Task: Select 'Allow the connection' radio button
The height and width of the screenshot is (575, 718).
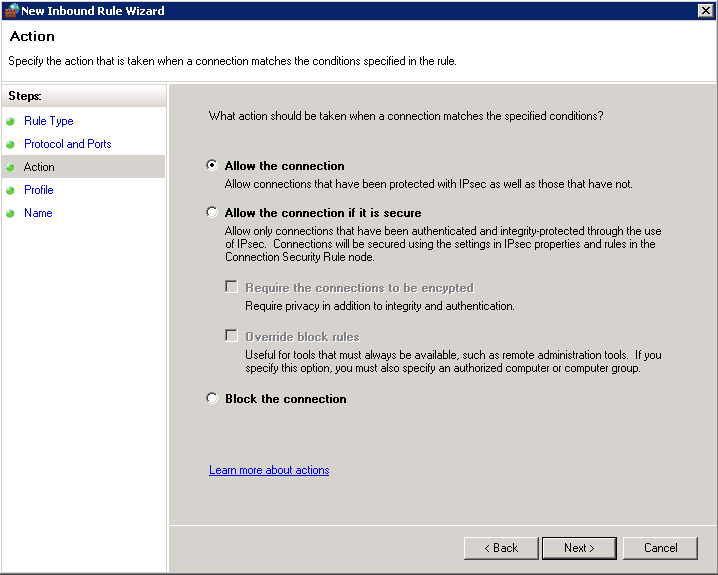Action: [x=212, y=166]
